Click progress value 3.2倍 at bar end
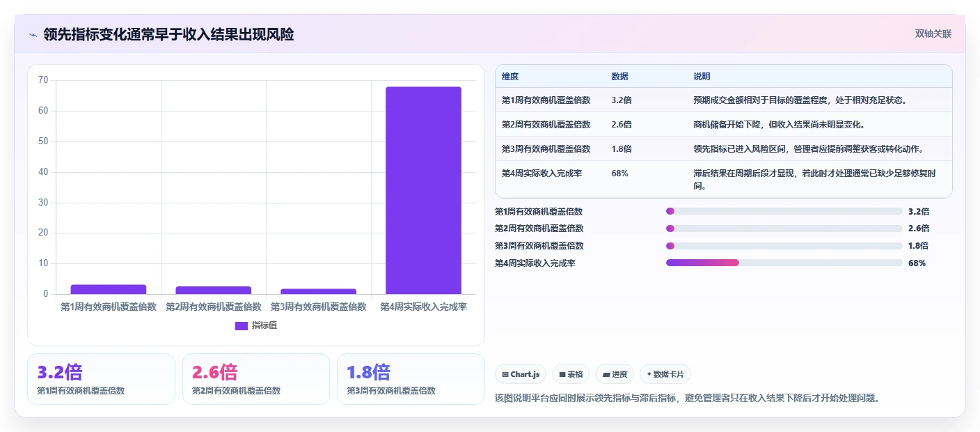This screenshot has height=432, width=980. pyautogui.click(x=919, y=211)
